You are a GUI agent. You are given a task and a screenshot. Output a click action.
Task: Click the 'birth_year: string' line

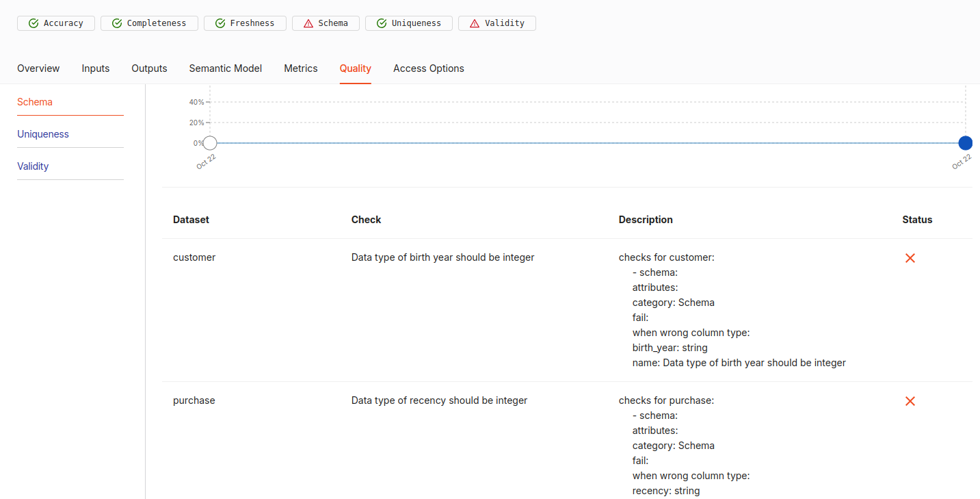(670, 348)
